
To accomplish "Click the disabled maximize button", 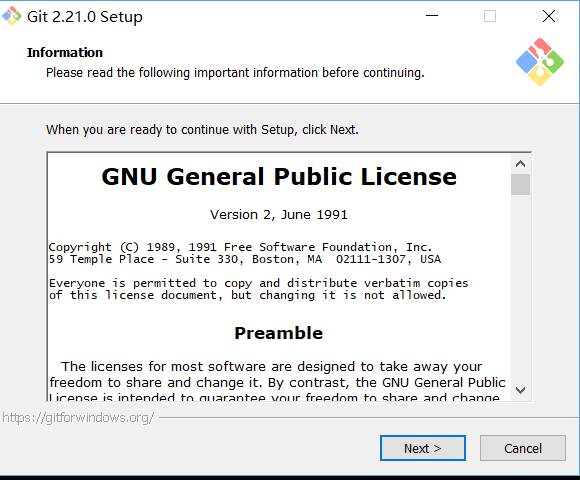I will [x=490, y=16].
